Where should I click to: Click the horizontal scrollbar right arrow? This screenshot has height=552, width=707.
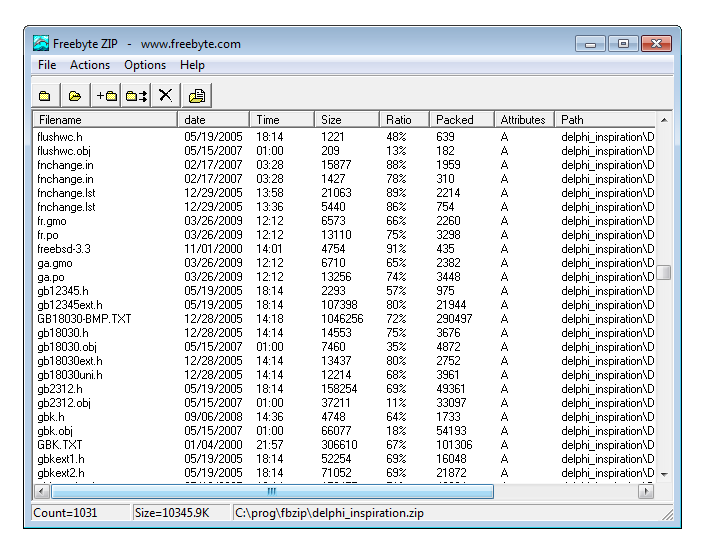coord(646,492)
